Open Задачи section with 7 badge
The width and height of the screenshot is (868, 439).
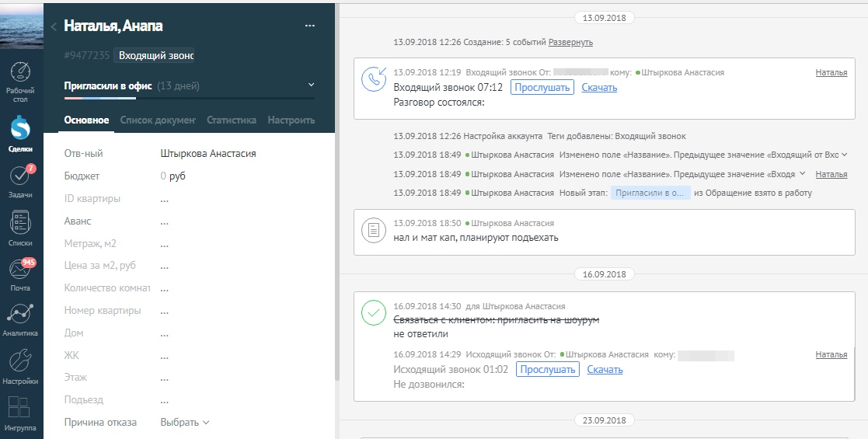pos(21,181)
